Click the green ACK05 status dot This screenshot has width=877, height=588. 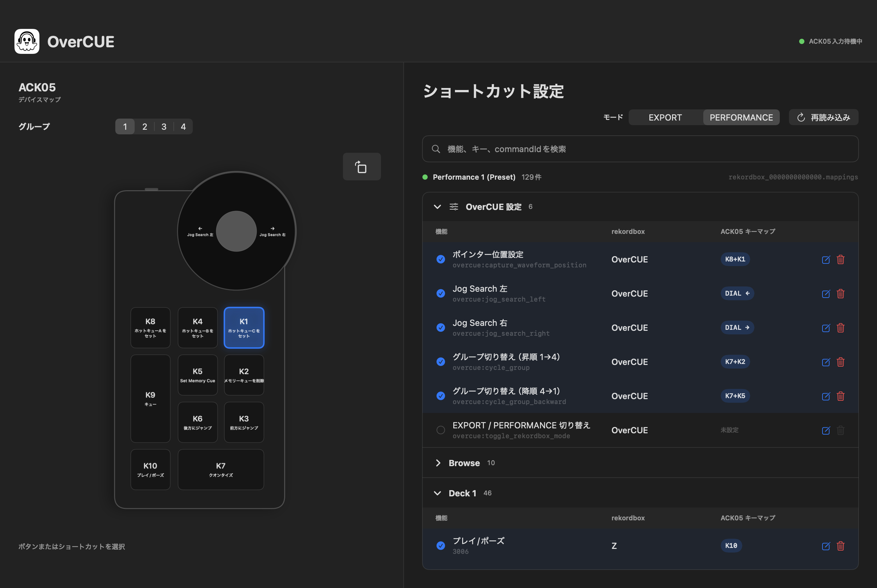802,41
